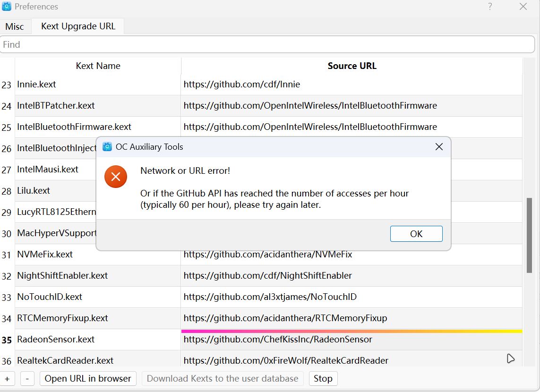This screenshot has width=540, height=392.
Task: Click the red error icon
Action: (116, 177)
